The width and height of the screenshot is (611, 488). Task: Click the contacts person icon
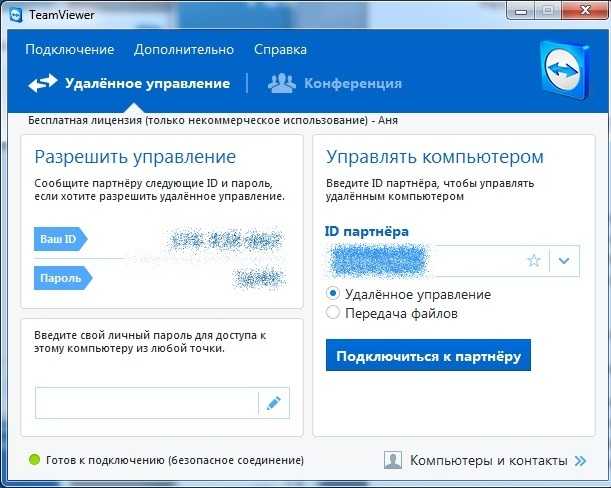(393, 460)
